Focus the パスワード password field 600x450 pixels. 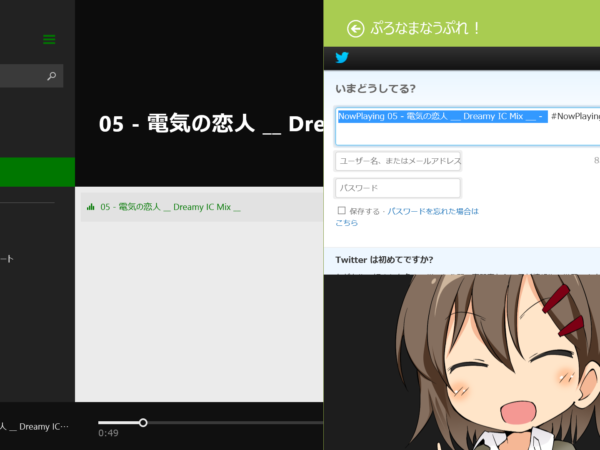[x=398, y=188]
